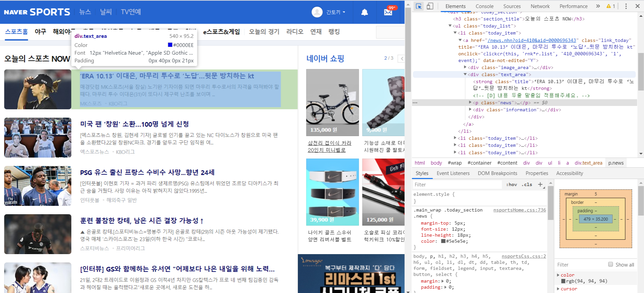Click the Styles filter input field
The image size is (644, 293).
(x=457, y=184)
